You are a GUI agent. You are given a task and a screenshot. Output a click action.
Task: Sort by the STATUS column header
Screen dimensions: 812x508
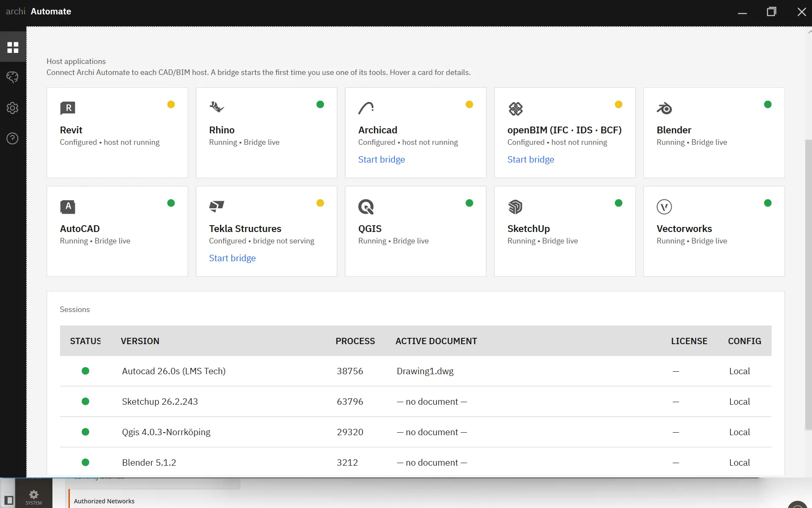click(85, 341)
